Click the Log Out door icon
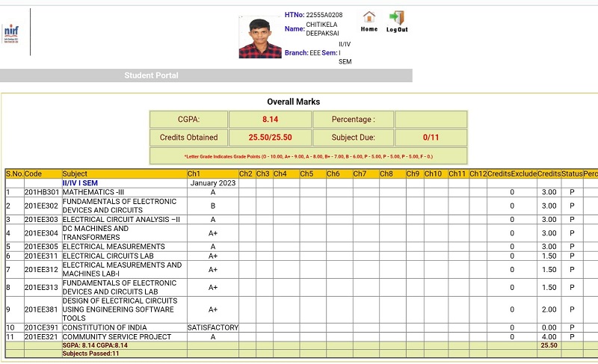 click(397, 17)
